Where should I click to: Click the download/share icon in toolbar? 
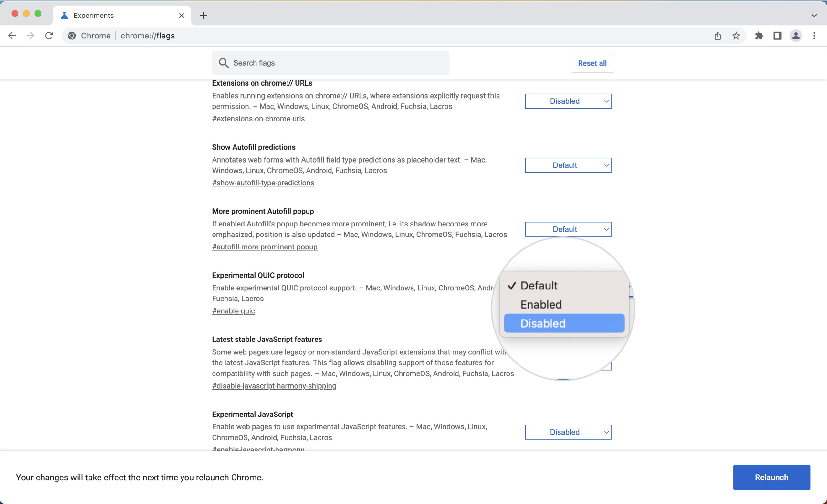pyautogui.click(x=717, y=36)
